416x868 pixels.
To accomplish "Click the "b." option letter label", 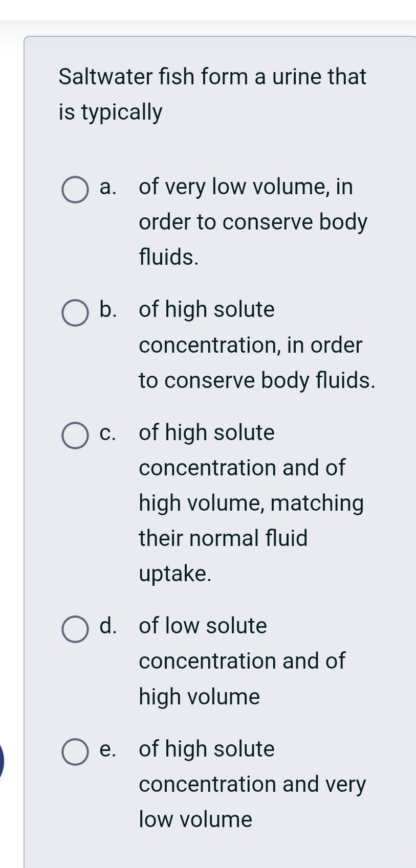I will (108, 310).
